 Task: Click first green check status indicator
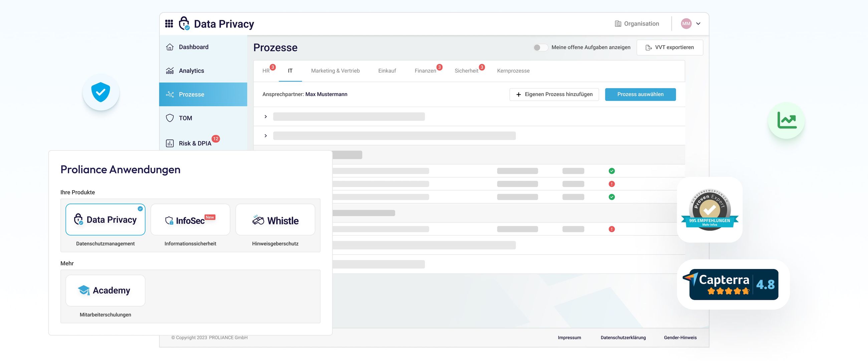612,171
